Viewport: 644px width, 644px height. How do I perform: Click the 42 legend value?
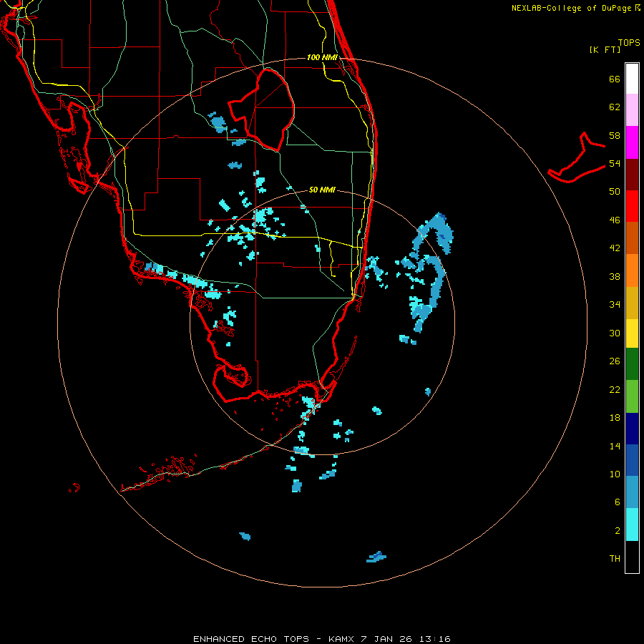pyautogui.click(x=615, y=248)
